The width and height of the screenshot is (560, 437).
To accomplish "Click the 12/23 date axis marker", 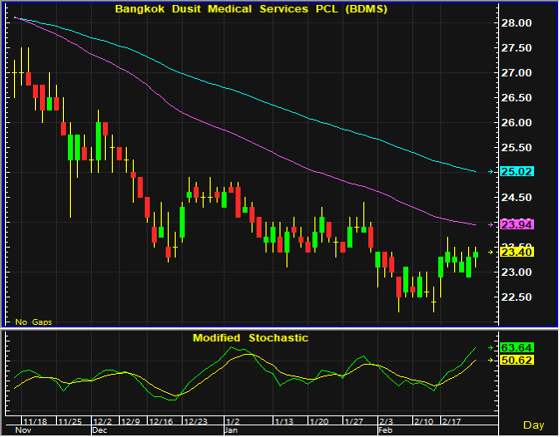I will click(195, 421).
